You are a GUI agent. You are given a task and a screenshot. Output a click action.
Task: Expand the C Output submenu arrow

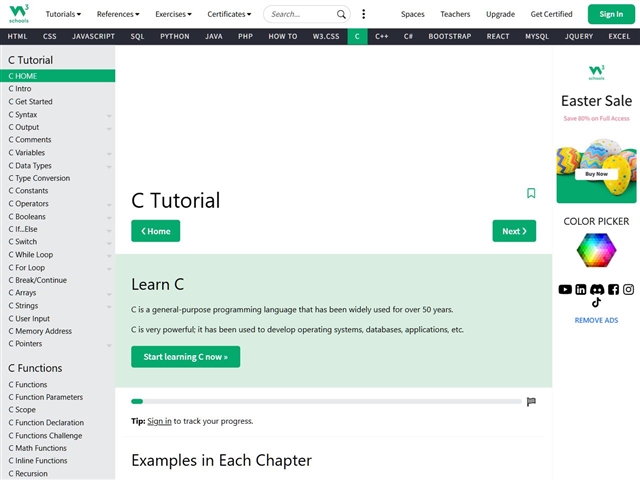tap(109, 129)
